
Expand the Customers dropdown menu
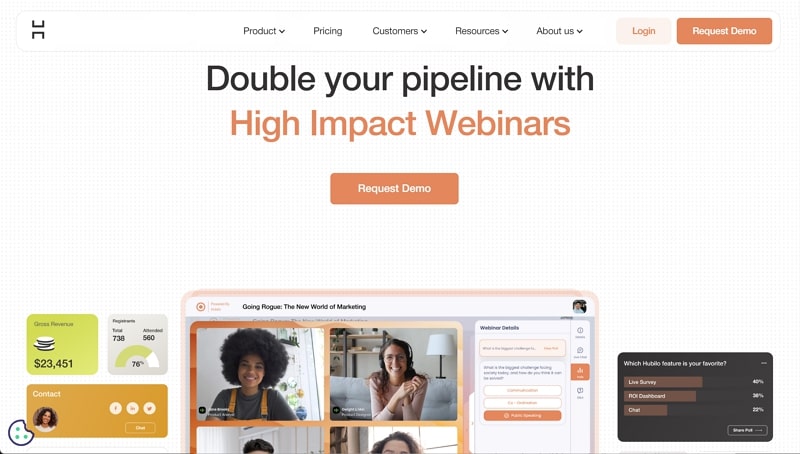pos(399,31)
